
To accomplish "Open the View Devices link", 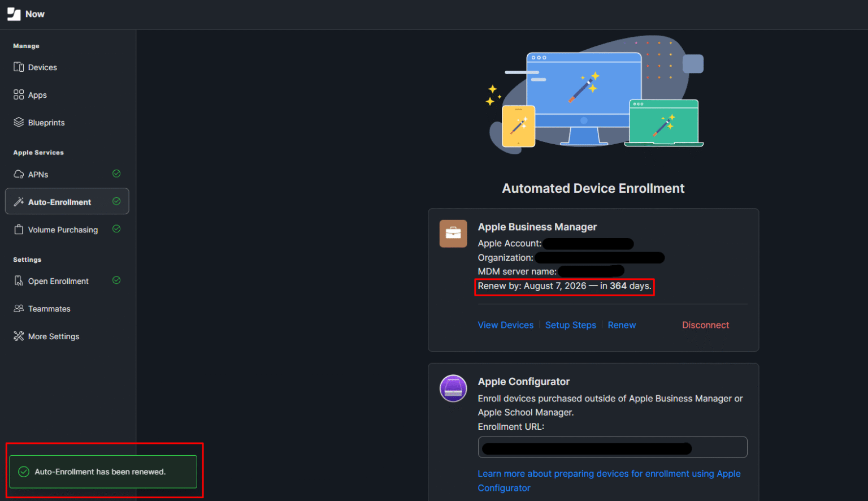I will [x=505, y=325].
